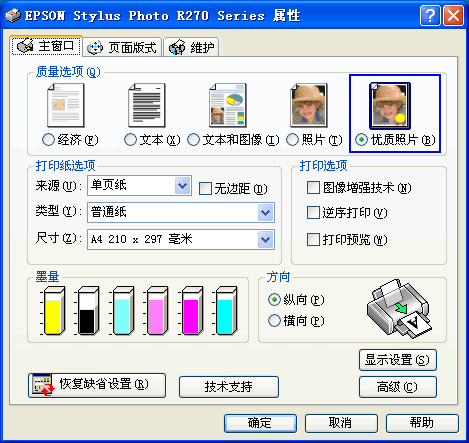Click the cyan ink cartridge level
The image size is (469, 443).
[225, 311]
